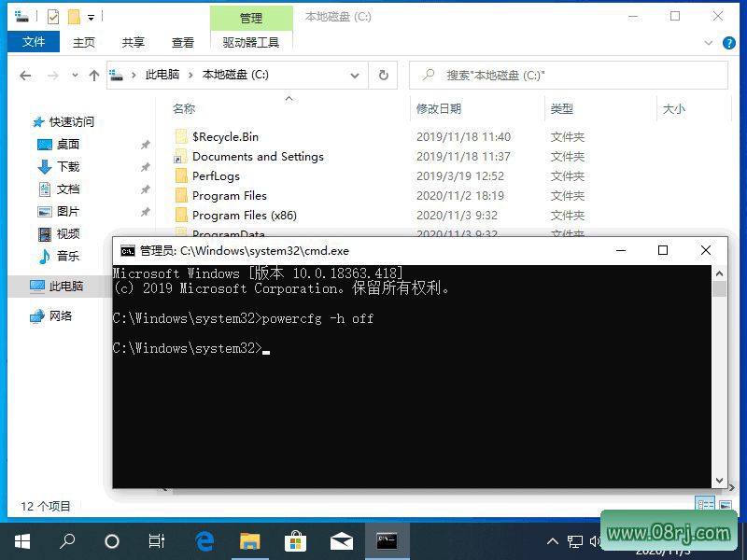Sort by the 类型 column header

click(x=562, y=108)
